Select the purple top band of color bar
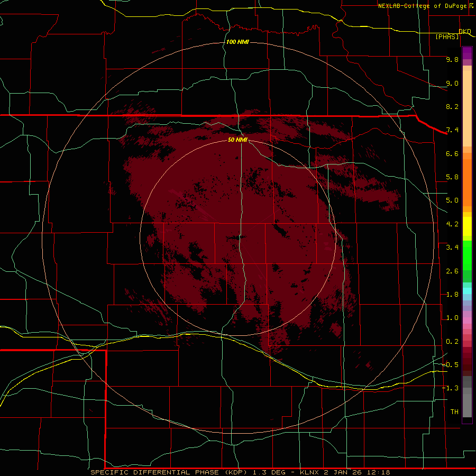Screen dimensions: 476x476 [467, 53]
